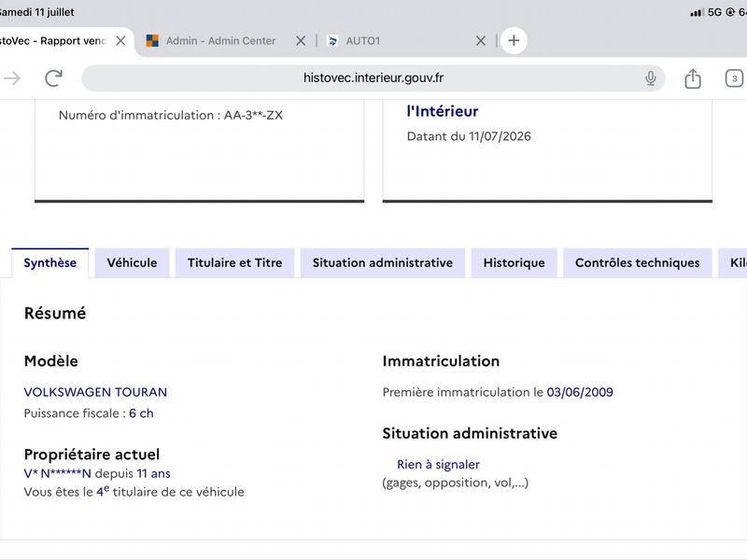Open the Véhicule tab
The height and width of the screenshot is (560, 747).
tap(132, 263)
